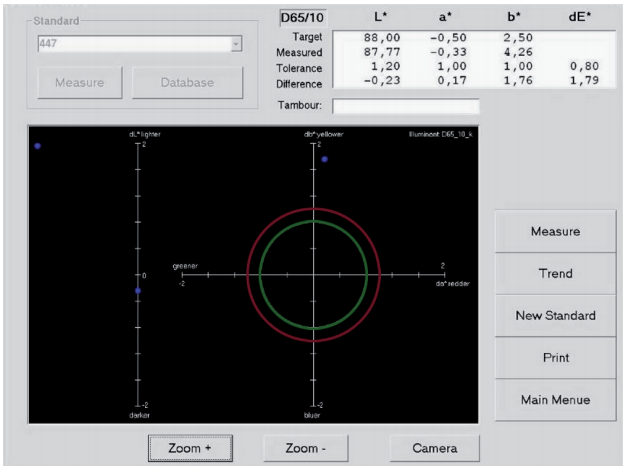Click the Tambour input field
628x472 pixels.
click(405, 106)
